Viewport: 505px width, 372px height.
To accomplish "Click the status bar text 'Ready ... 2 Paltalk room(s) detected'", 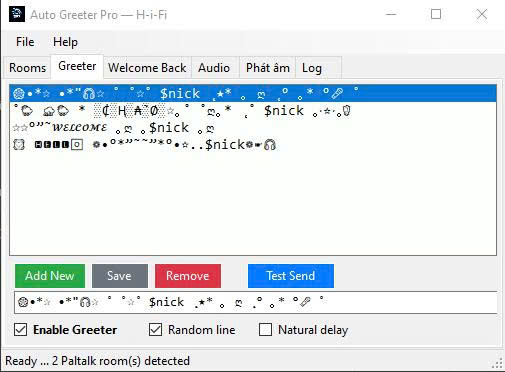I will point(97,361).
